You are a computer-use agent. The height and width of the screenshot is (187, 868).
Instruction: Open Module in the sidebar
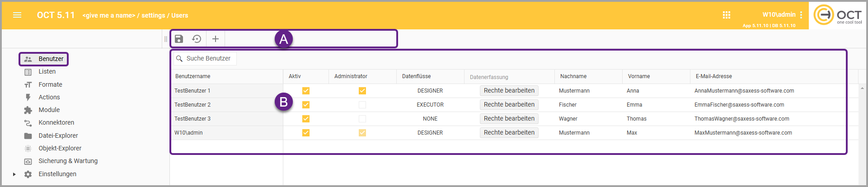pos(49,110)
